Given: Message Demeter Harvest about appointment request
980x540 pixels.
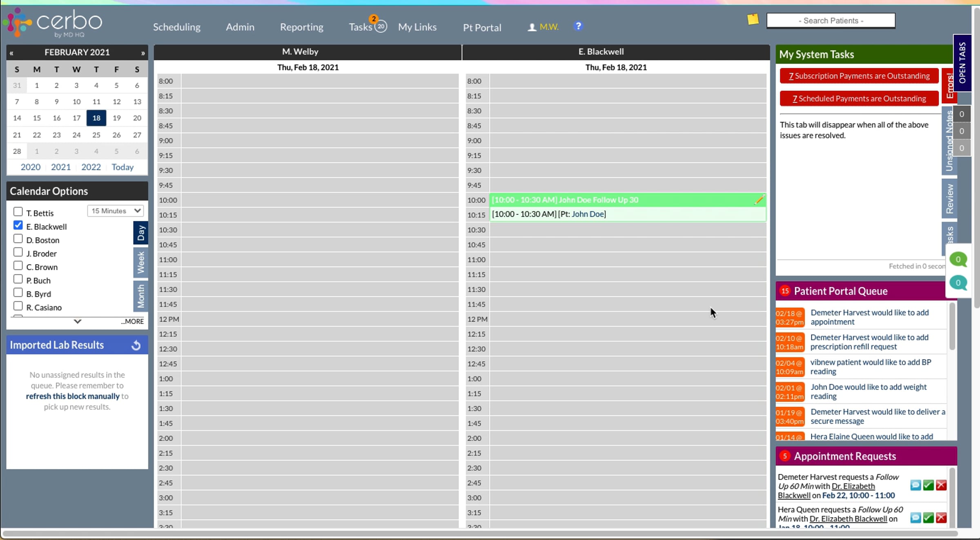Looking at the screenshot, I should [x=915, y=485].
